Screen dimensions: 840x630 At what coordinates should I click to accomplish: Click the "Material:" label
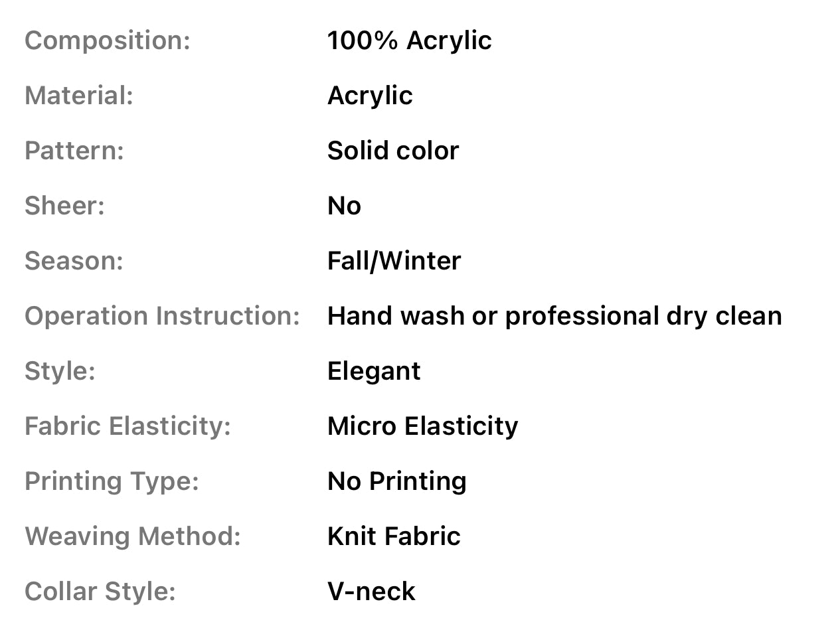pos(79,96)
